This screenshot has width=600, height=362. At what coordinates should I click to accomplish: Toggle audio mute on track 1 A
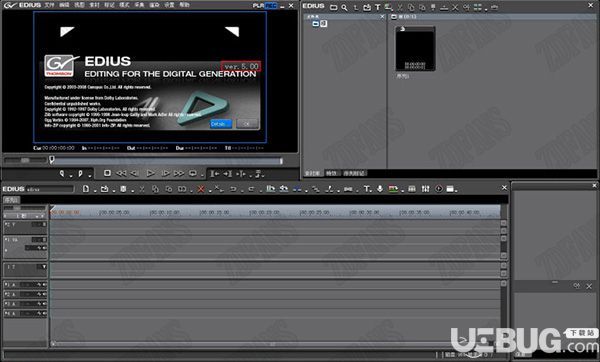click(44, 285)
